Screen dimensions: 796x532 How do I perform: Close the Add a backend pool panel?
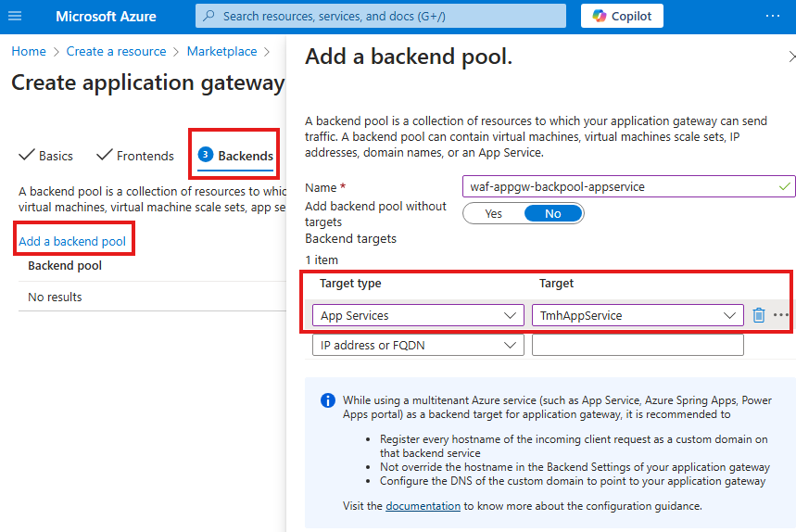tap(791, 57)
